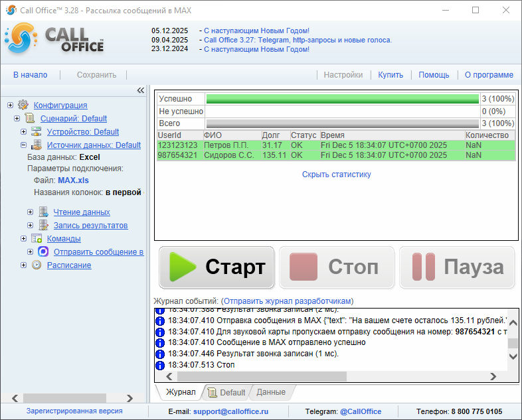Collapse the Источник данных tree node
The width and height of the screenshot is (522, 420).
click(24, 145)
